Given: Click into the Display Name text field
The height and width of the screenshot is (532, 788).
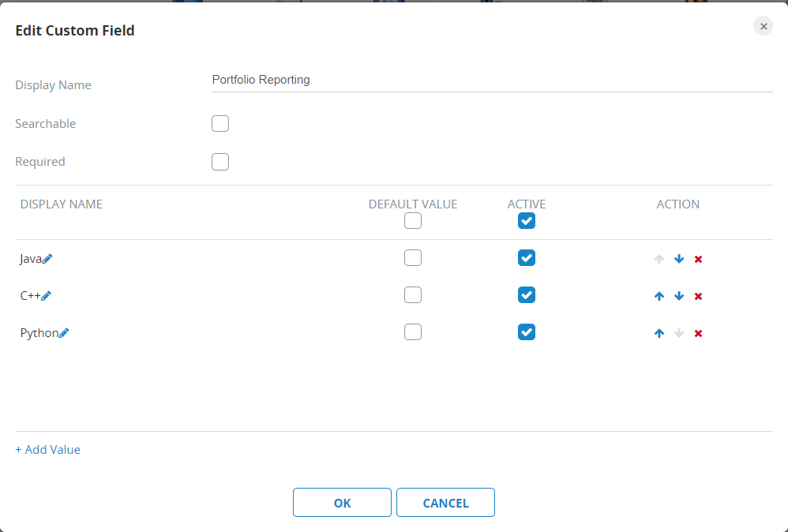Looking at the screenshot, I should coord(491,80).
